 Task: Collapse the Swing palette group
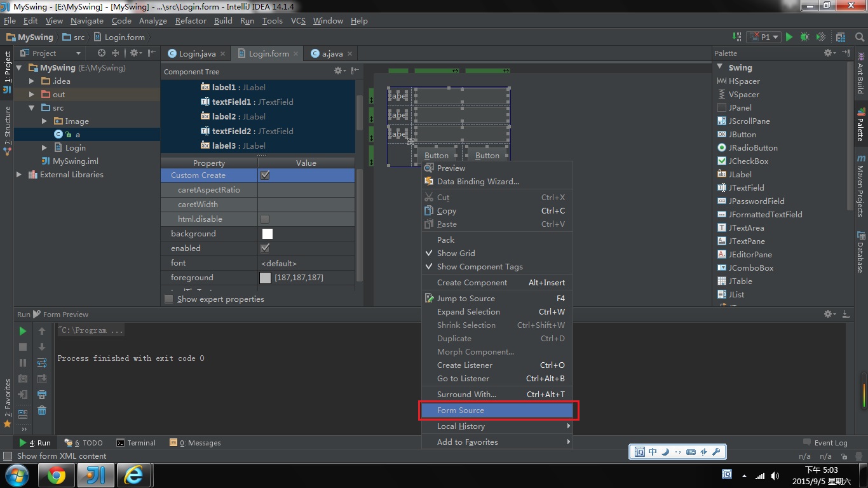pyautogui.click(x=720, y=67)
